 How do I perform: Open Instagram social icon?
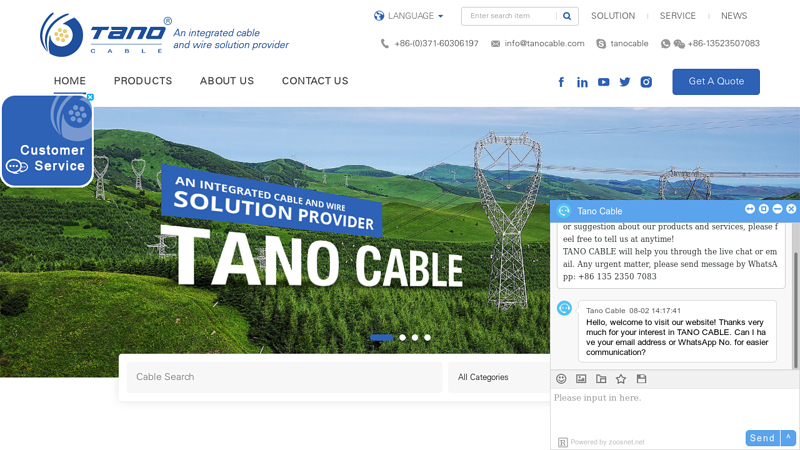coord(646,82)
